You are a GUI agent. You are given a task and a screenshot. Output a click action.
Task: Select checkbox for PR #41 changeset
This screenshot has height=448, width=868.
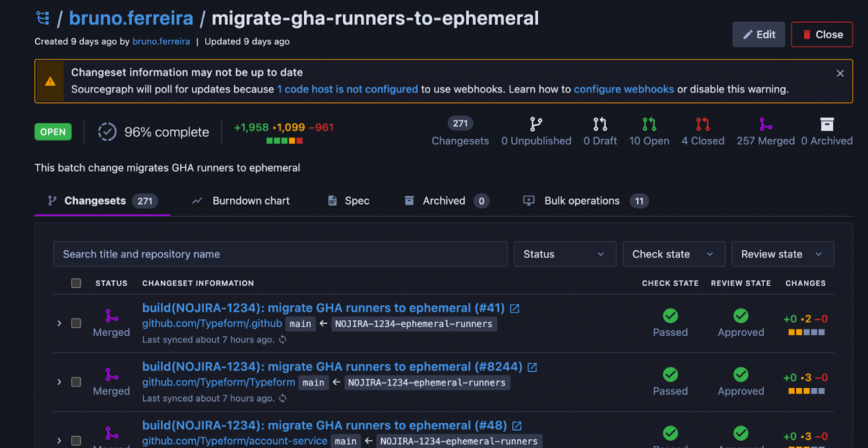pos(76,323)
